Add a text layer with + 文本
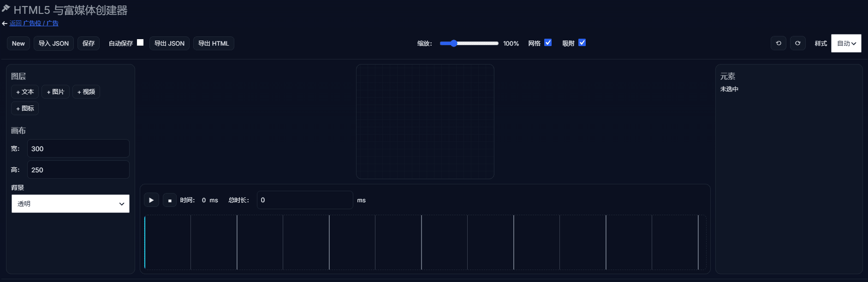 pyautogui.click(x=25, y=92)
